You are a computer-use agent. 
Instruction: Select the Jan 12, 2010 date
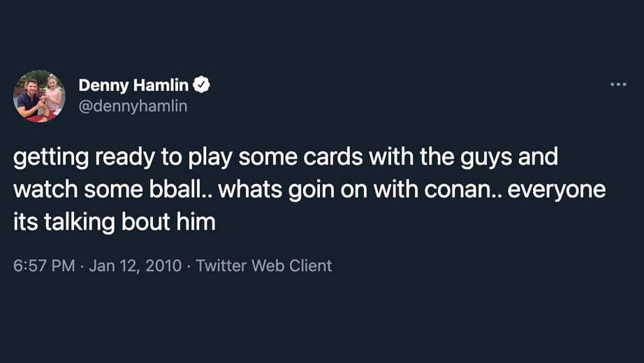pyautogui.click(x=135, y=265)
